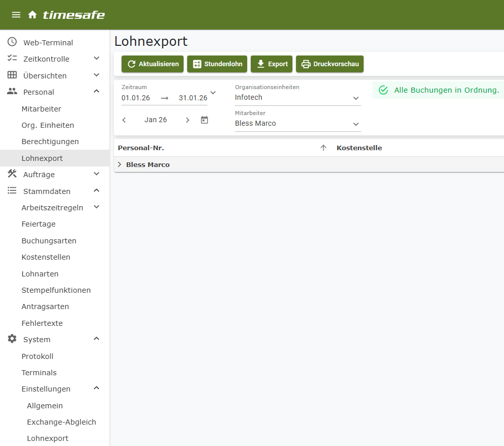
Task: Open the Druckvorschau print preview
Action: tap(330, 64)
